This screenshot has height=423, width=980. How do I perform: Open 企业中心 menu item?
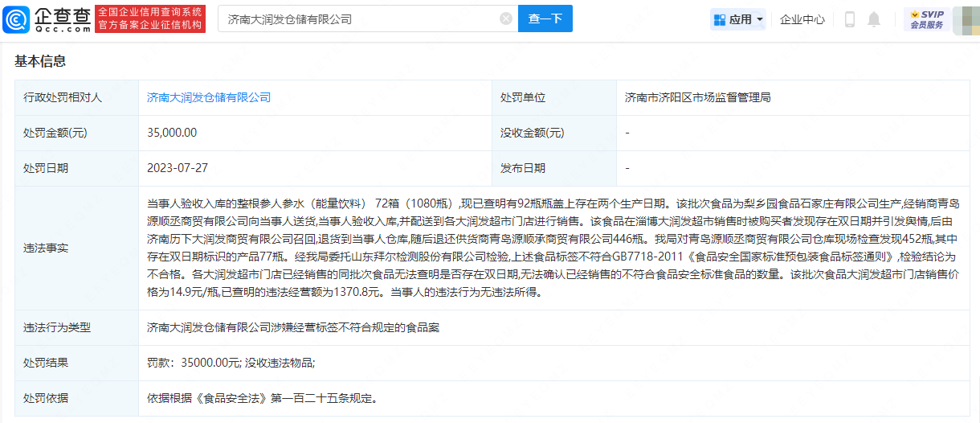click(x=802, y=19)
